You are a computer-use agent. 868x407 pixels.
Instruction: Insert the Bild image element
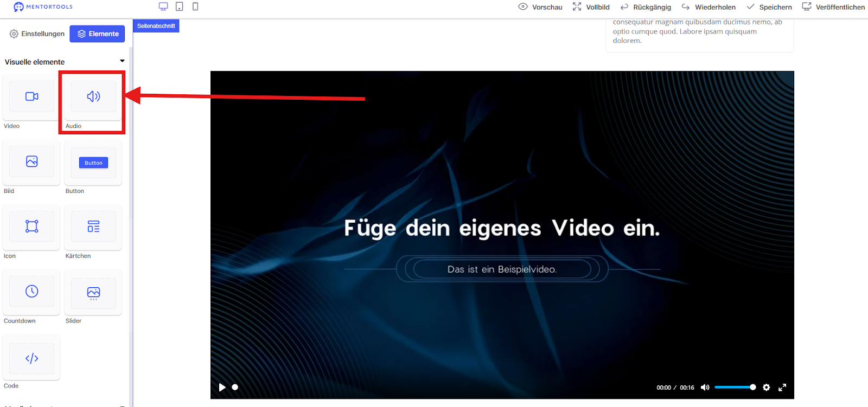[x=31, y=163]
